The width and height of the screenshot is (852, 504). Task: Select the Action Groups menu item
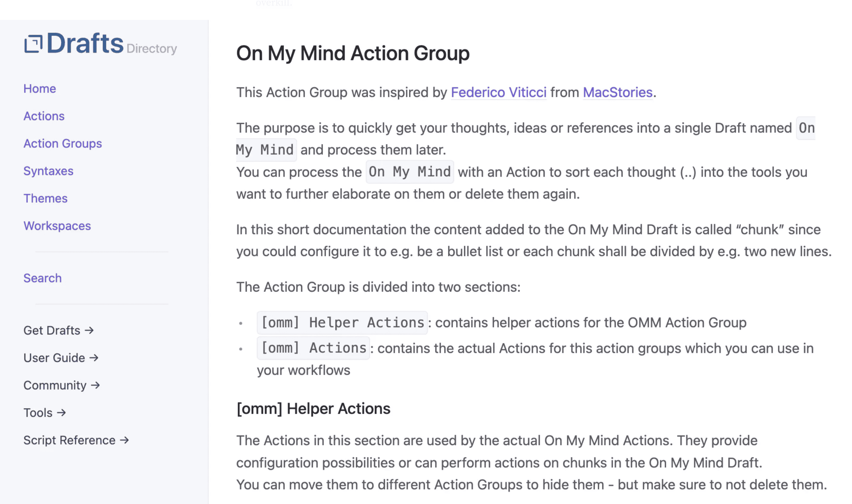point(62,143)
